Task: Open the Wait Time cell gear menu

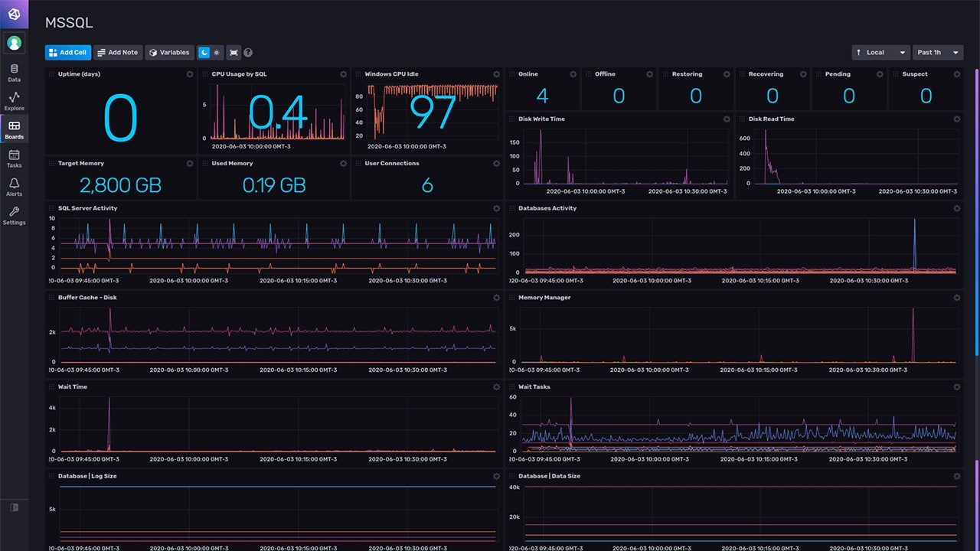Action: (x=496, y=387)
